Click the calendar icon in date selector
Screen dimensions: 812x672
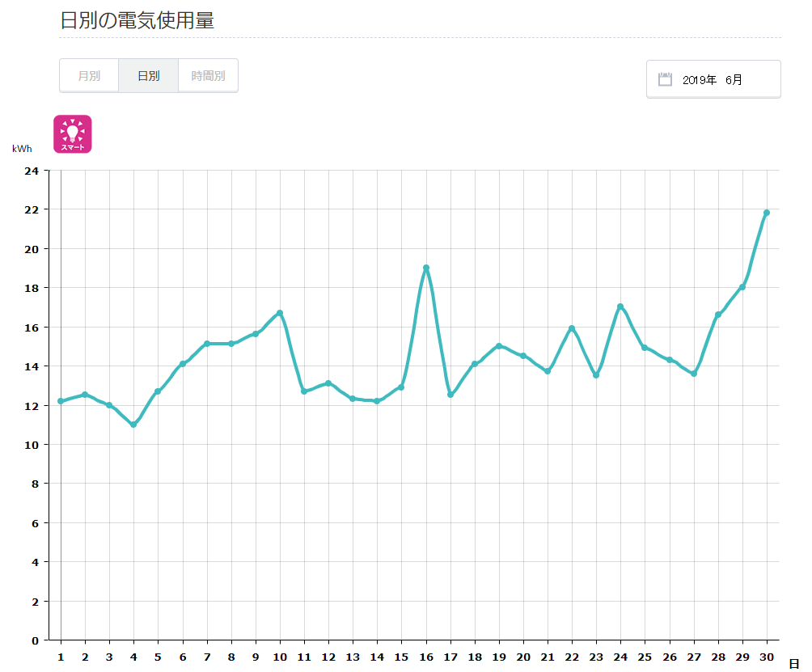click(665, 79)
